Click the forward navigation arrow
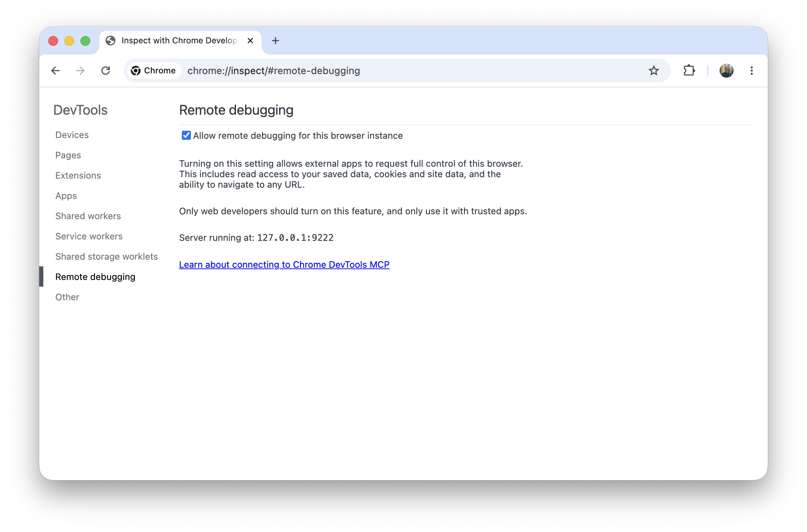The width and height of the screenshot is (807, 532). point(80,71)
